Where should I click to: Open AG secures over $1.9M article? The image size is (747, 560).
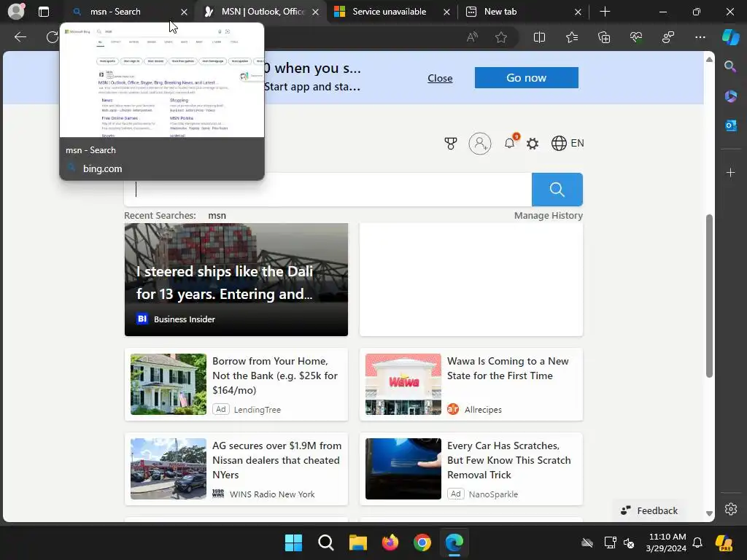236,469
